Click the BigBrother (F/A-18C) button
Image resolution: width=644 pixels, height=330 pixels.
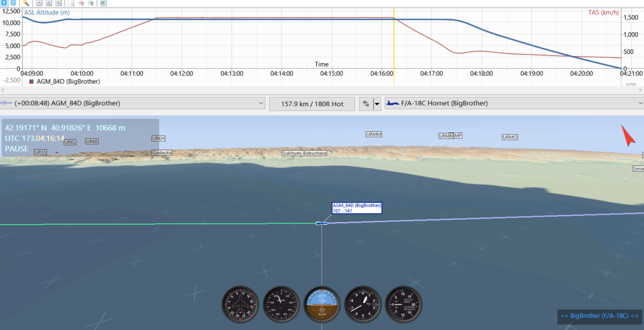tap(600, 316)
